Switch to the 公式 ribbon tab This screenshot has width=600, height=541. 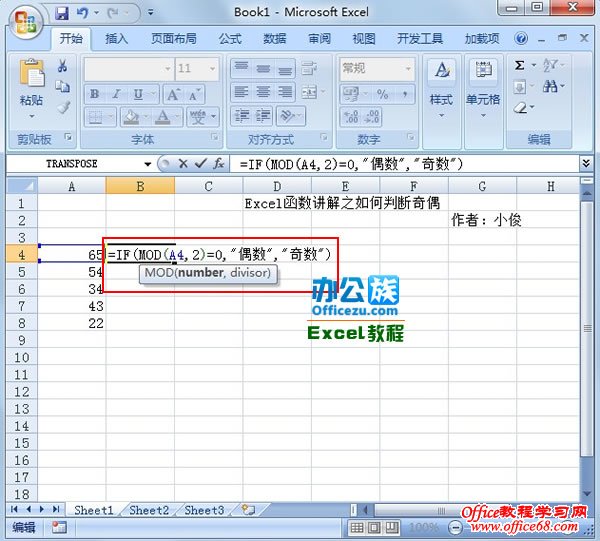[230, 39]
